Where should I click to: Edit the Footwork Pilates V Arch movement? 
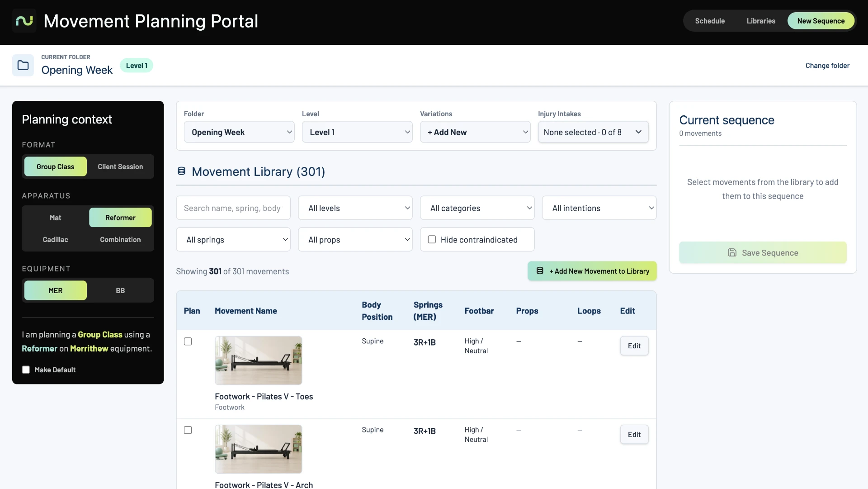(x=634, y=434)
